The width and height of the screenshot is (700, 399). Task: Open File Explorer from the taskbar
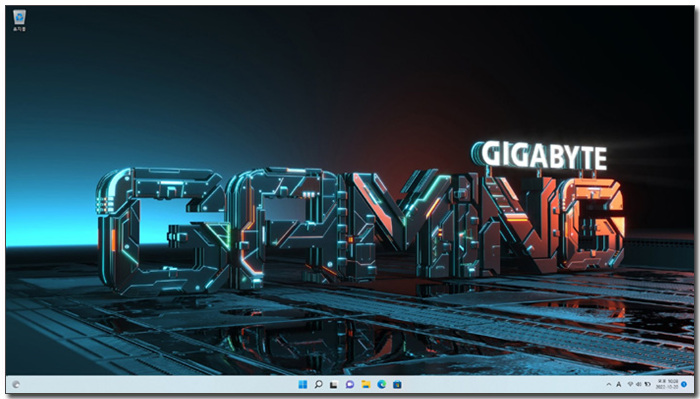[366, 384]
